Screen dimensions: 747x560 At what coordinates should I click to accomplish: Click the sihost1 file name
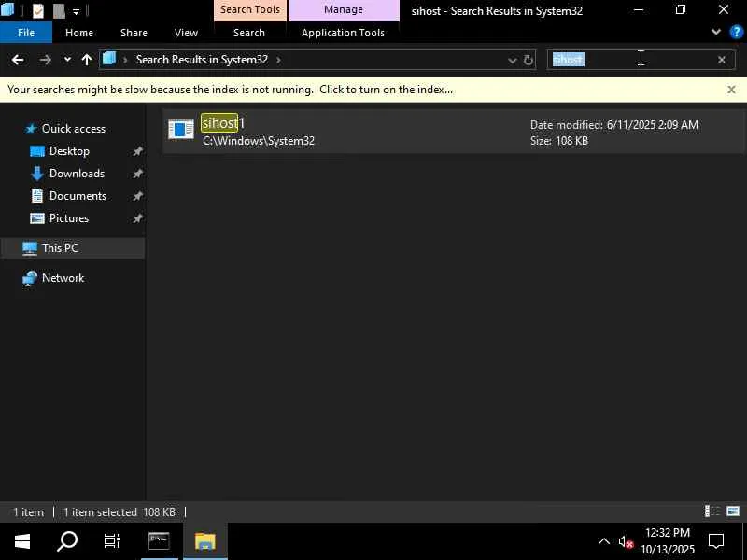223,123
